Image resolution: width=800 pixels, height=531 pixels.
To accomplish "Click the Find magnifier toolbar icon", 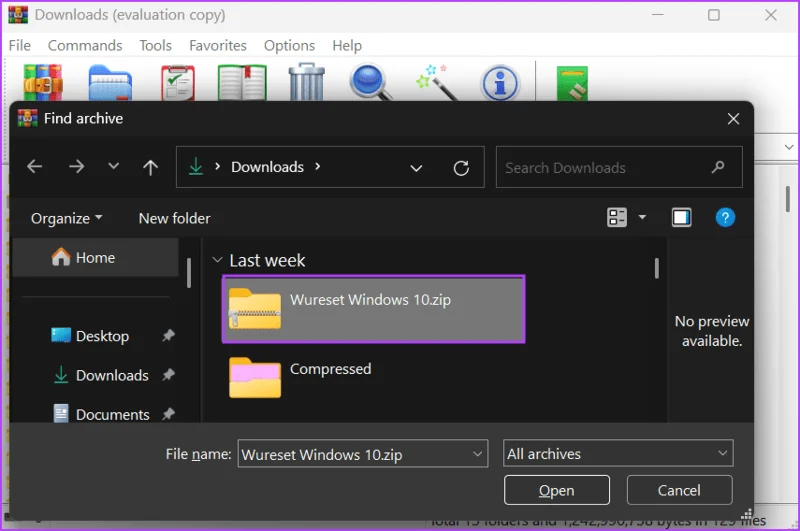I will pyautogui.click(x=370, y=82).
